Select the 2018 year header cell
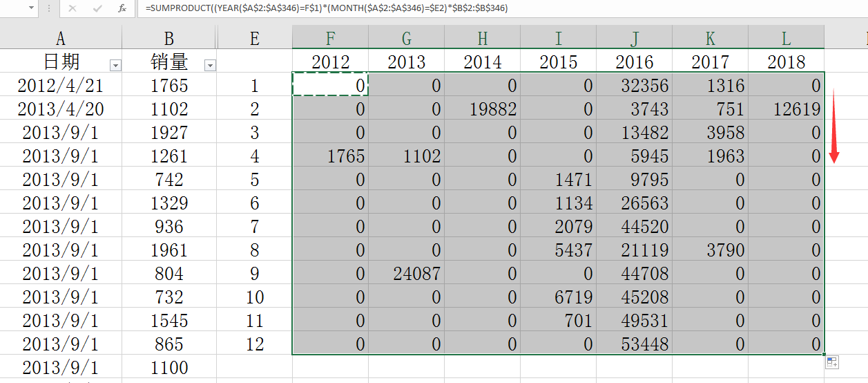This screenshot has width=868, height=383. (x=787, y=62)
